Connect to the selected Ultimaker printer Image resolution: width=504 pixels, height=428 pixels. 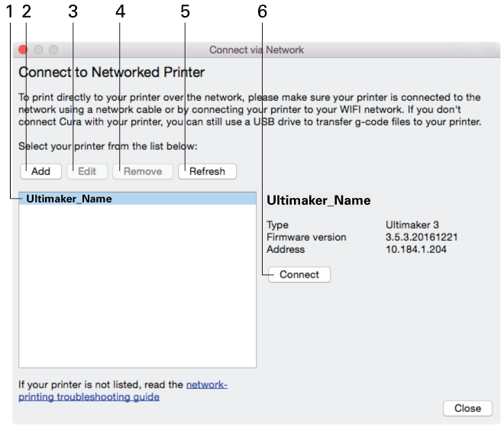299,275
